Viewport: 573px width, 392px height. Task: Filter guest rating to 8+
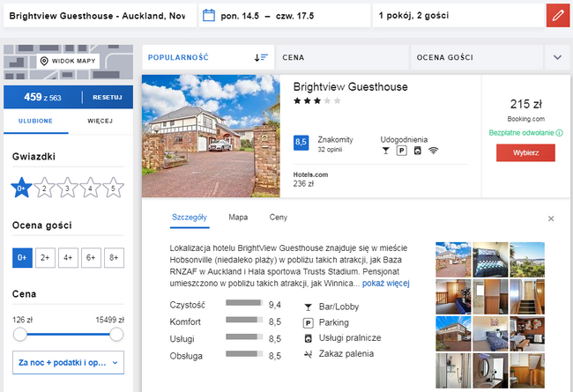[114, 257]
